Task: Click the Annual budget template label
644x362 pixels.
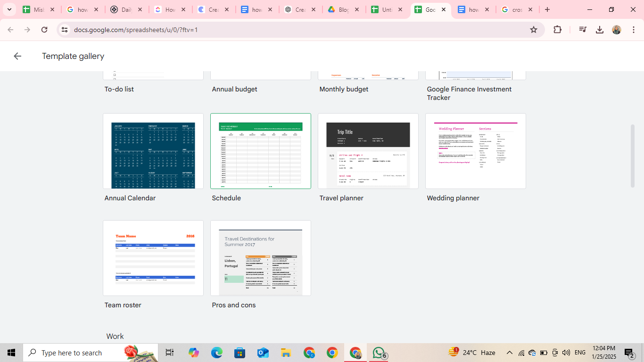Action: pos(235,89)
